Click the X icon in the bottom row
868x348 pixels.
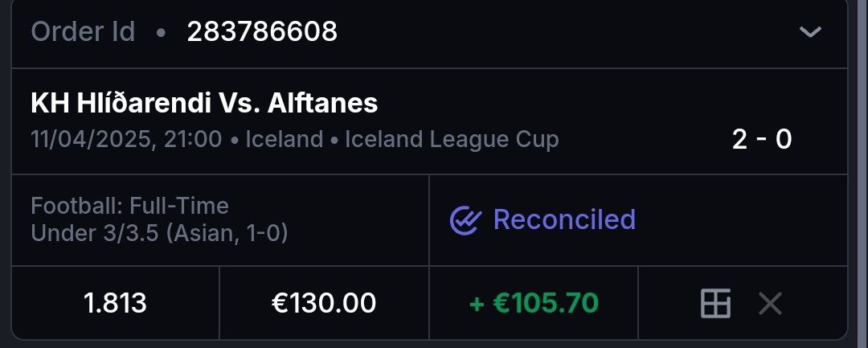[x=770, y=304]
